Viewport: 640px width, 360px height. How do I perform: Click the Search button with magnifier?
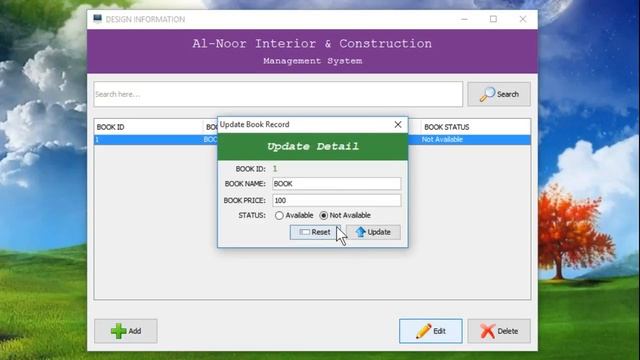(x=499, y=94)
